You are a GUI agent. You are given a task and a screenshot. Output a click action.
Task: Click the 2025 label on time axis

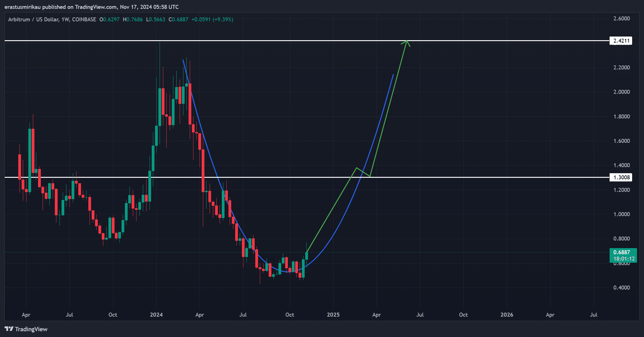click(333, 315)
